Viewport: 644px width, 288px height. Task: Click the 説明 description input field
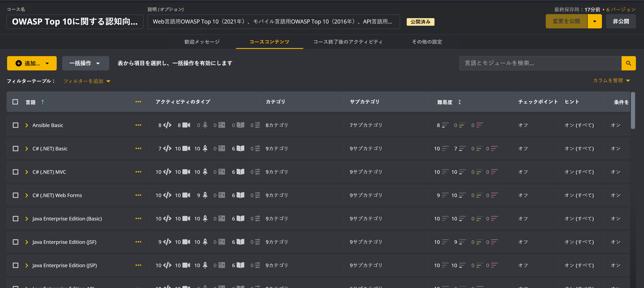click(273, 22)
